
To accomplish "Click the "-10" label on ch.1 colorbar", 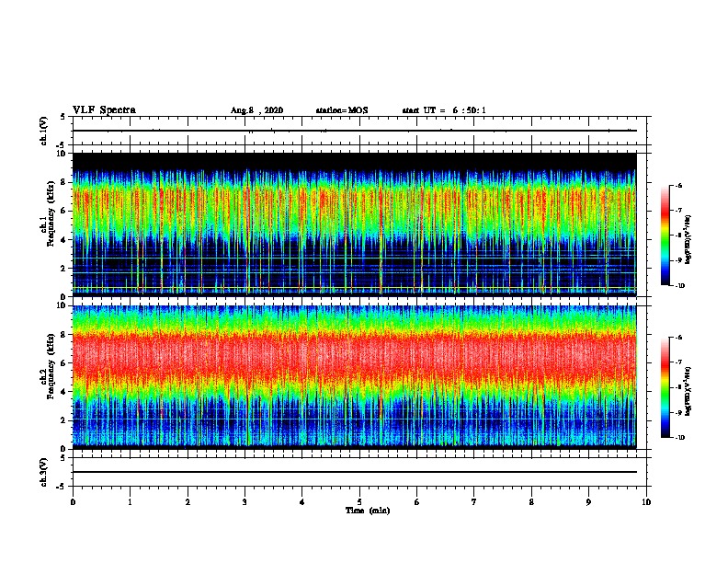I will (x=680, y=286).
